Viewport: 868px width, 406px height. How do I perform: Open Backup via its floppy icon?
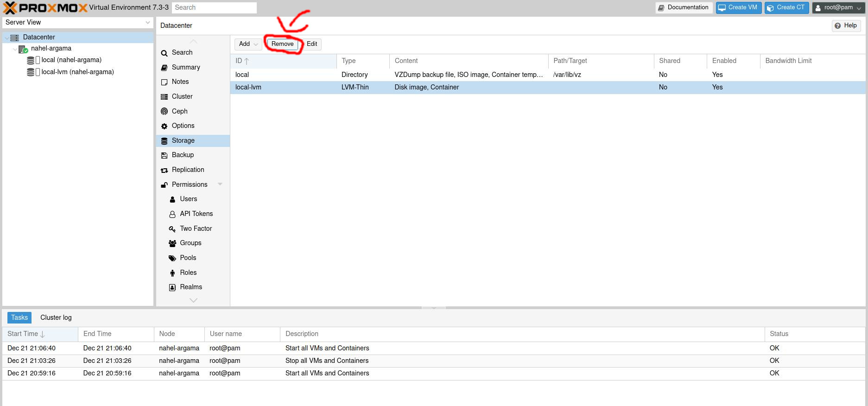click(164, 155)
